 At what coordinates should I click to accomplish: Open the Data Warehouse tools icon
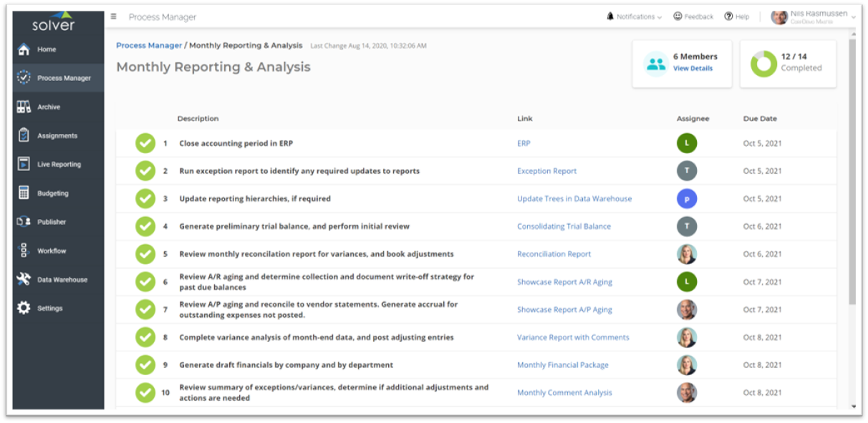pyautogui.click(x=24, y=279)
